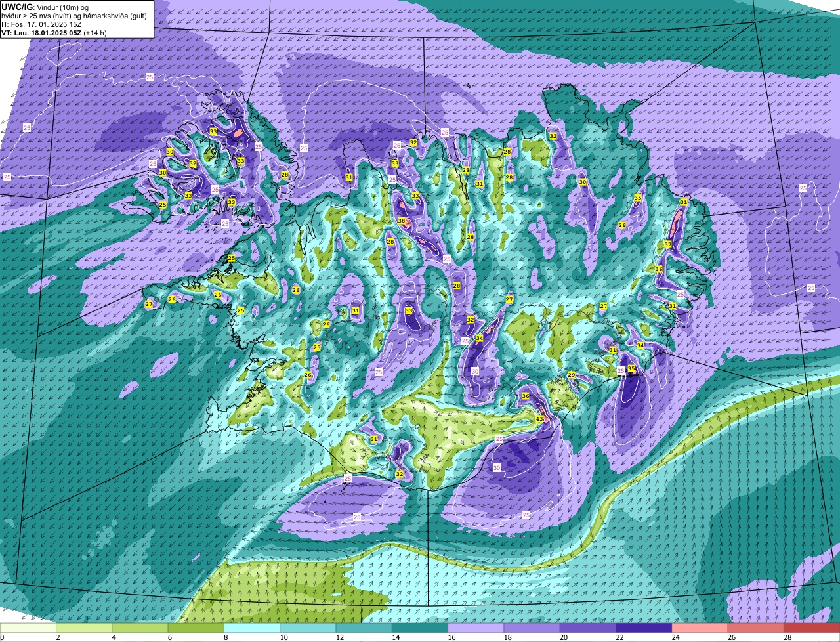Click the legend swatch between 12 and 14
This screenshot has width=840, height=642.
click(x=364, y=628)
